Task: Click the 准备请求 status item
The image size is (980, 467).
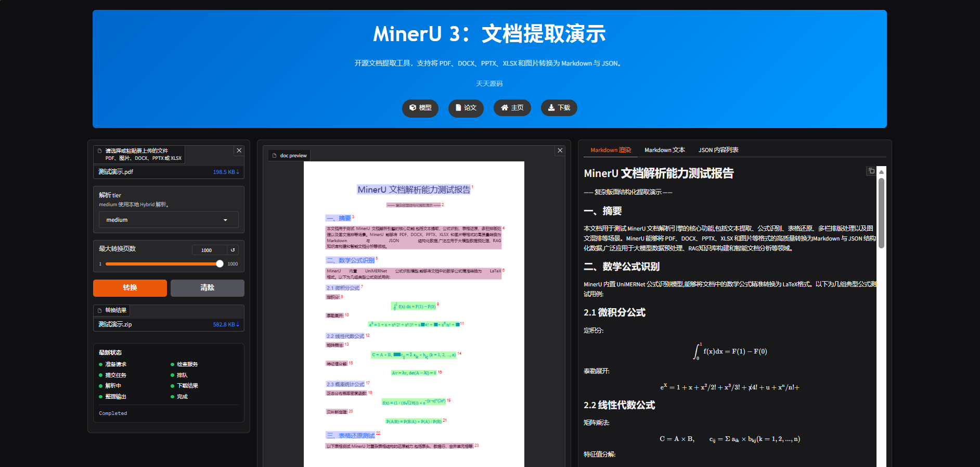Action: tap(113, 364)
